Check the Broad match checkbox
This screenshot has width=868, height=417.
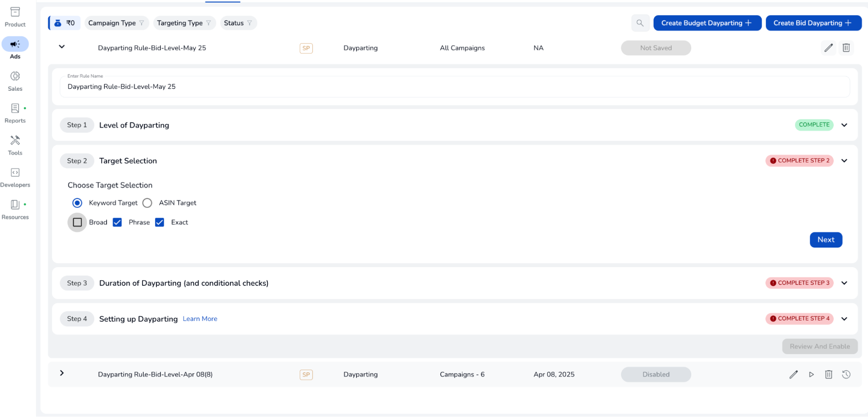pos(77,222)
